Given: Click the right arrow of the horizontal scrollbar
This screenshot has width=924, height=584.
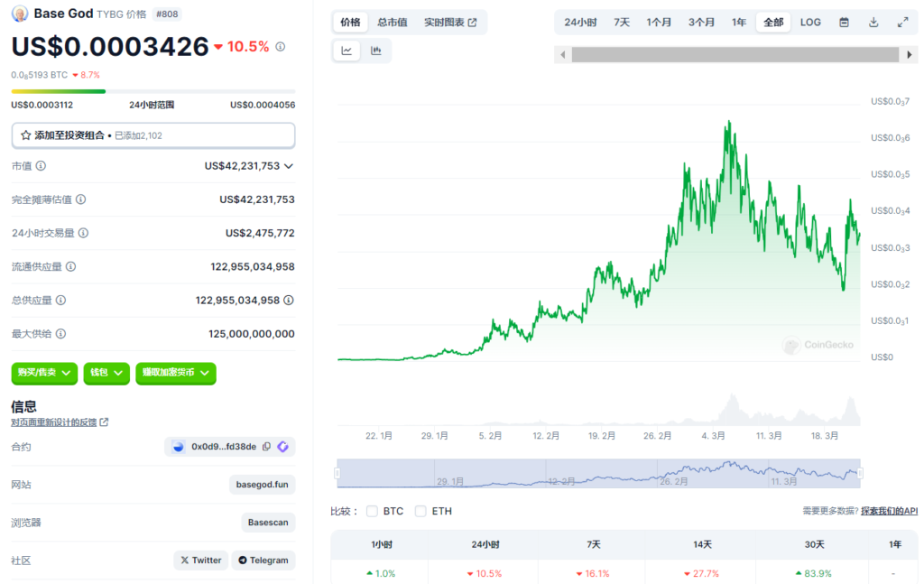Looking at the screenshot, I should pos(910,55).
